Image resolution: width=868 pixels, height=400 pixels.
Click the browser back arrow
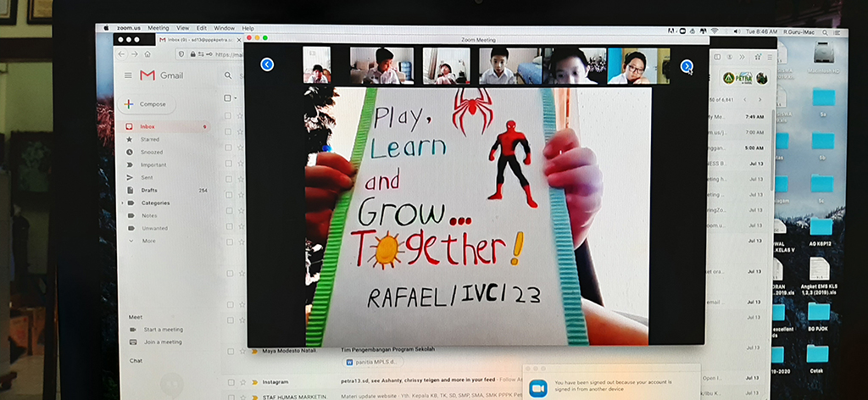pos(122,54)
